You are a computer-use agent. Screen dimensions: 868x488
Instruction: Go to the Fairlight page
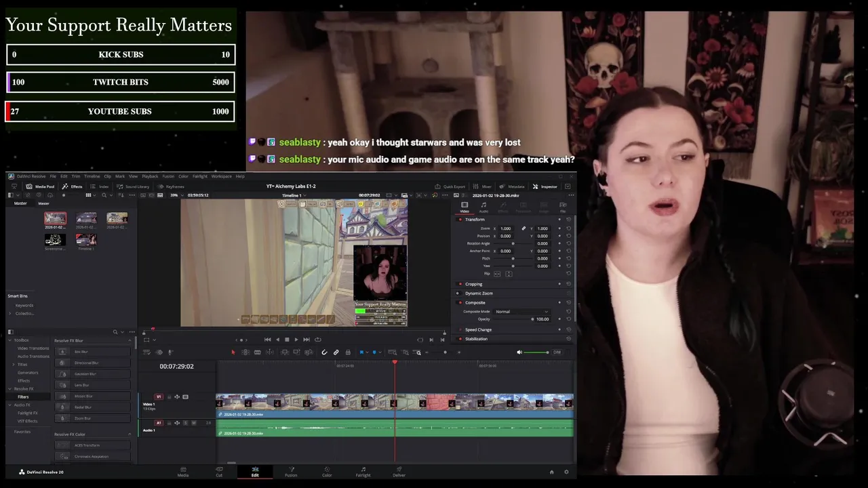point(363,471)
